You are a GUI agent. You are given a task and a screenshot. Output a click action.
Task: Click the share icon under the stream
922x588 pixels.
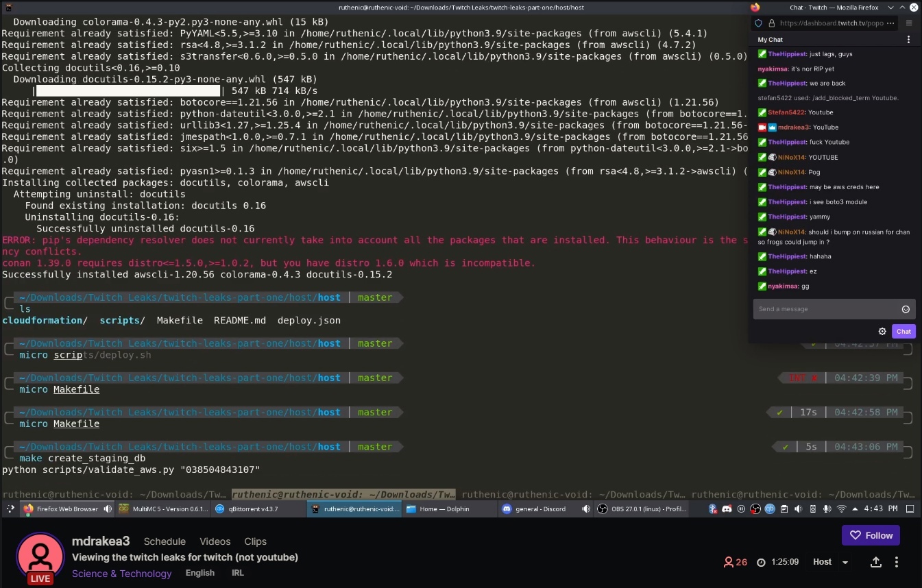click(875, 562)
